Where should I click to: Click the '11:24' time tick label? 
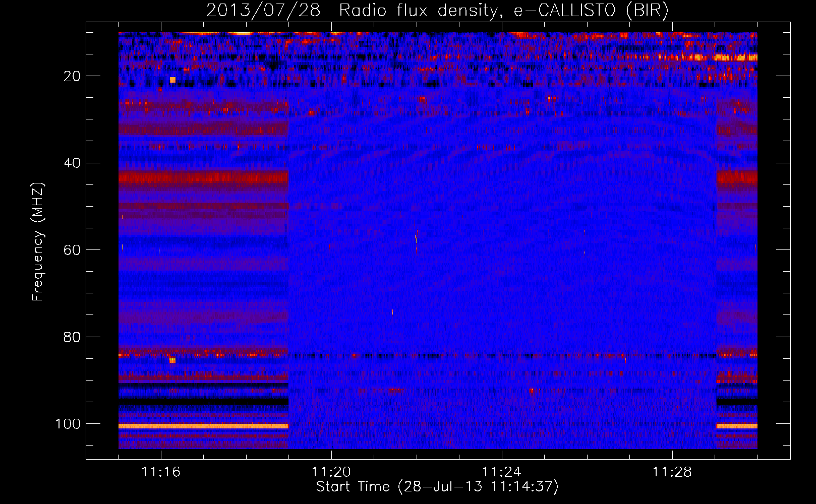click(x=502, y=472)
